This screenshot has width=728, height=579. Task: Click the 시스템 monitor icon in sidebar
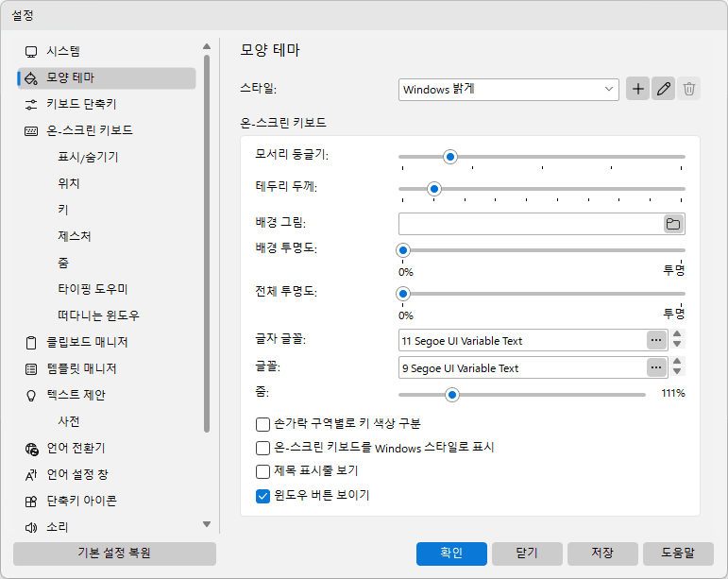[31, 52]
